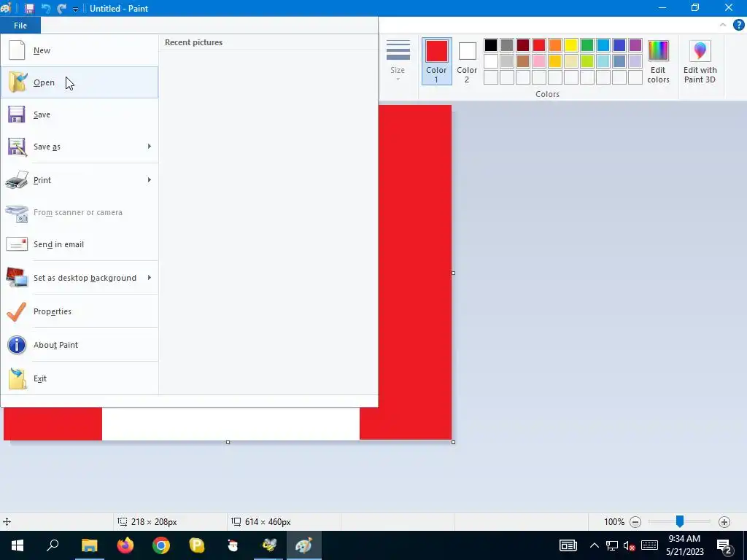747x560 pixels.
Task: Click the Save as icon
Action: (17, 147)
